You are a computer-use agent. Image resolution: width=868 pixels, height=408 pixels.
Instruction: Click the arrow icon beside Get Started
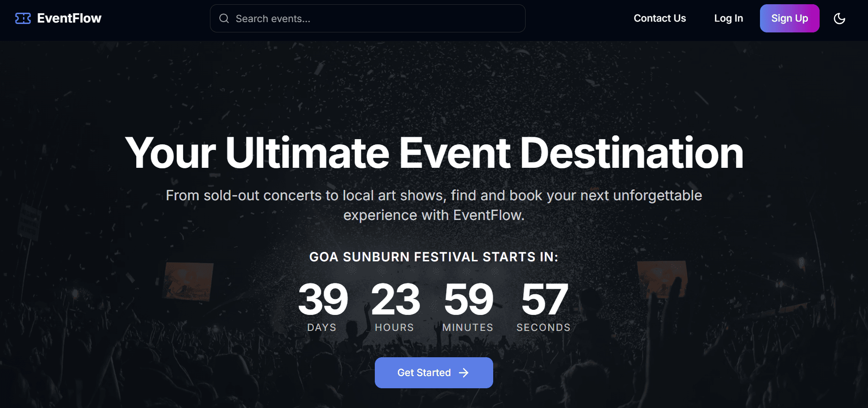[x=464, y=373]
